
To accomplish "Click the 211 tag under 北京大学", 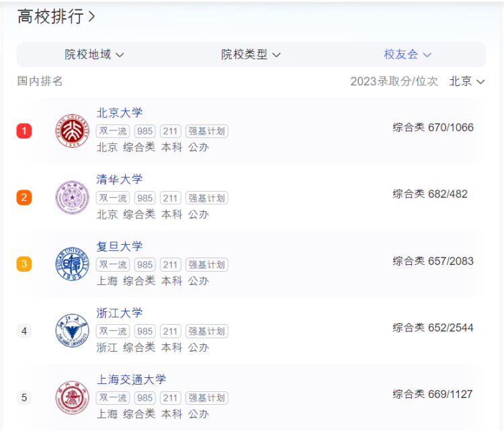I will coord(171,131).
